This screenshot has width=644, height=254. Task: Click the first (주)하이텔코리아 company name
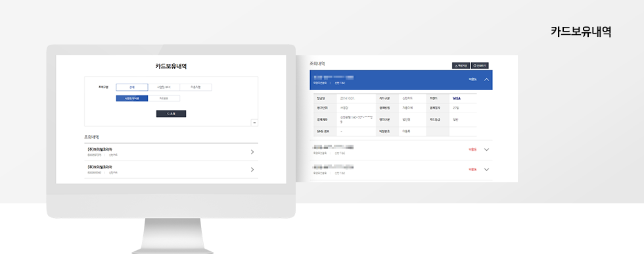tap(99, 149)
